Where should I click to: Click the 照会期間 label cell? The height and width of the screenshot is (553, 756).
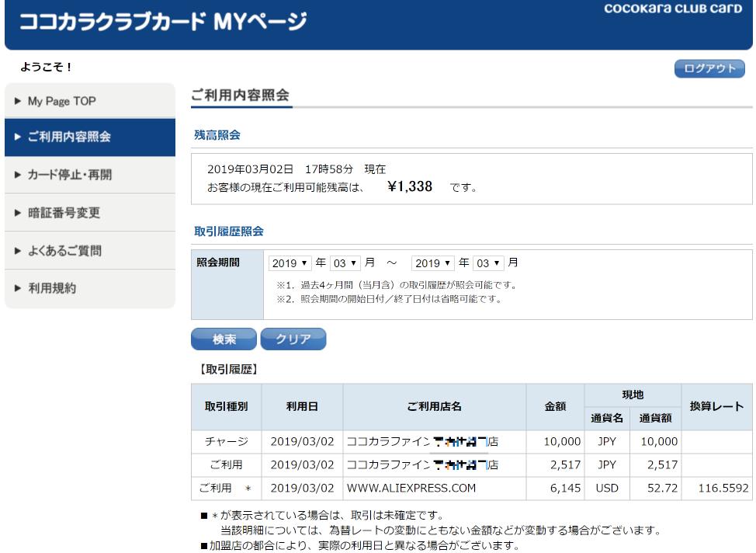tap(227, 285)
